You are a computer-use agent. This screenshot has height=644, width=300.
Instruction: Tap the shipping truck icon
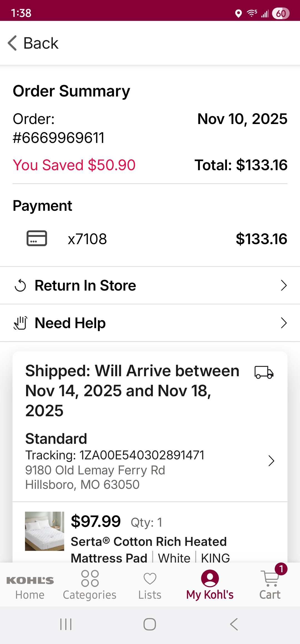pyautogui.click(x=264, y=372)
